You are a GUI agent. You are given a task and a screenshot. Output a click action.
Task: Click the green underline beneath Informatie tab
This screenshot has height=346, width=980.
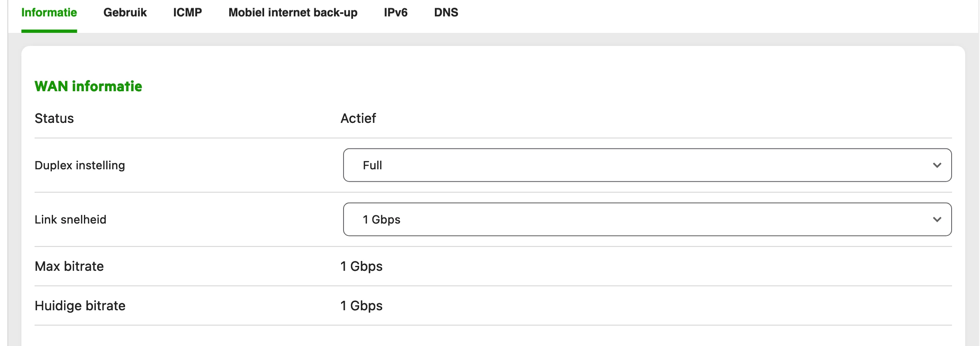[49, 31]
